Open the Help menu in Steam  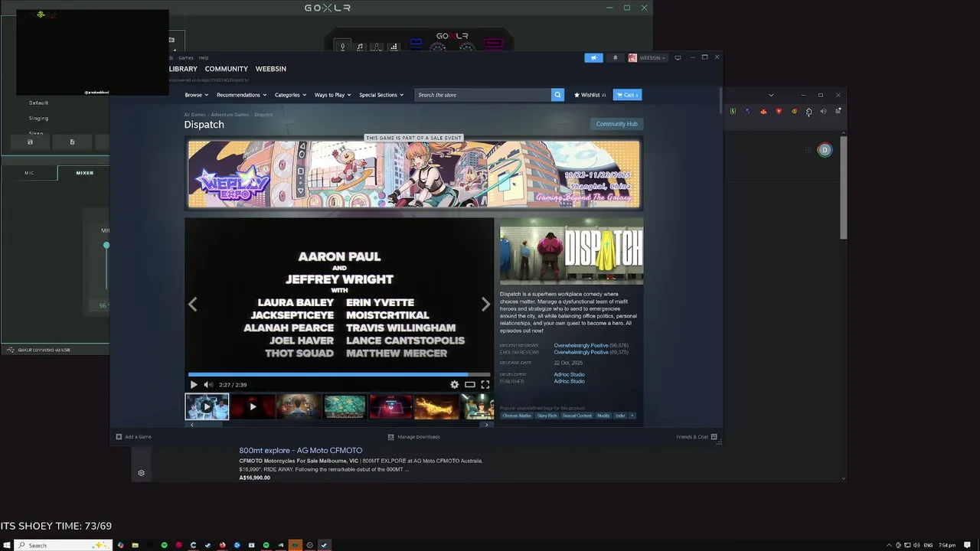(x=204, y=57)
